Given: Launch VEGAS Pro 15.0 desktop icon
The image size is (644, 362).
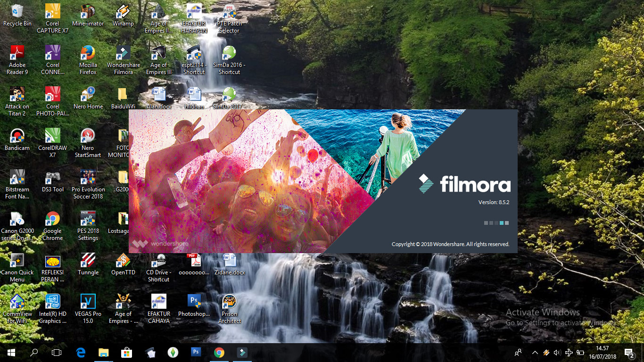Looking at the screenshot, I should 88,309.
